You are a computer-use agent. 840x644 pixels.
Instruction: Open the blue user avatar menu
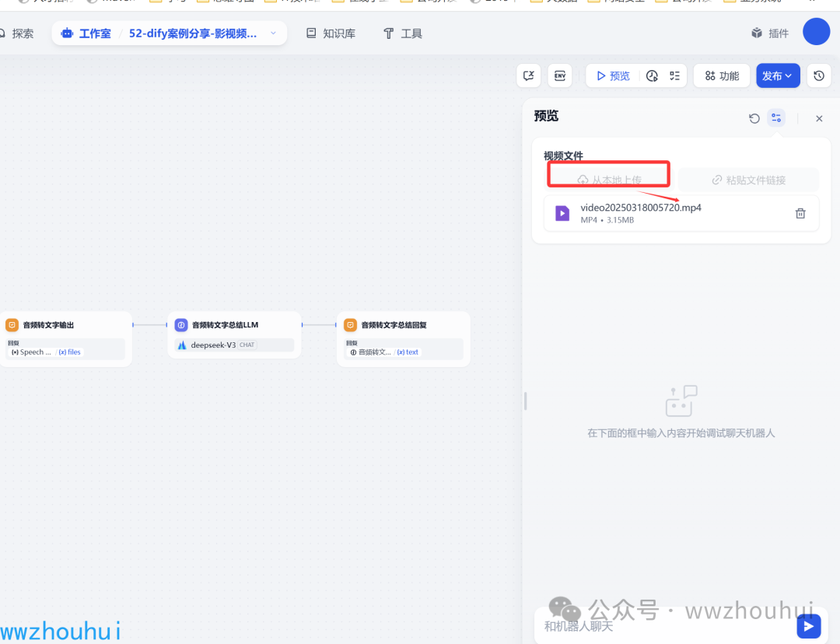[816, 31]
